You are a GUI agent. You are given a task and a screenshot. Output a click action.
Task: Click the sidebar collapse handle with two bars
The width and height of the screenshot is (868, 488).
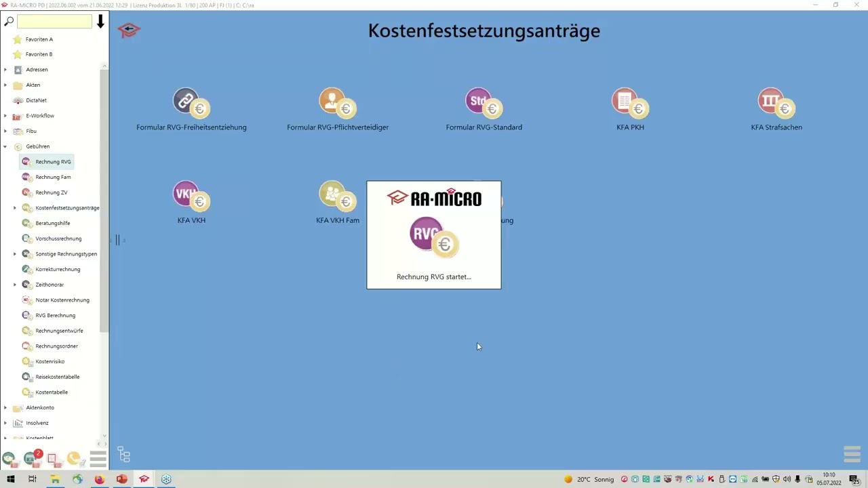[117, 240]
